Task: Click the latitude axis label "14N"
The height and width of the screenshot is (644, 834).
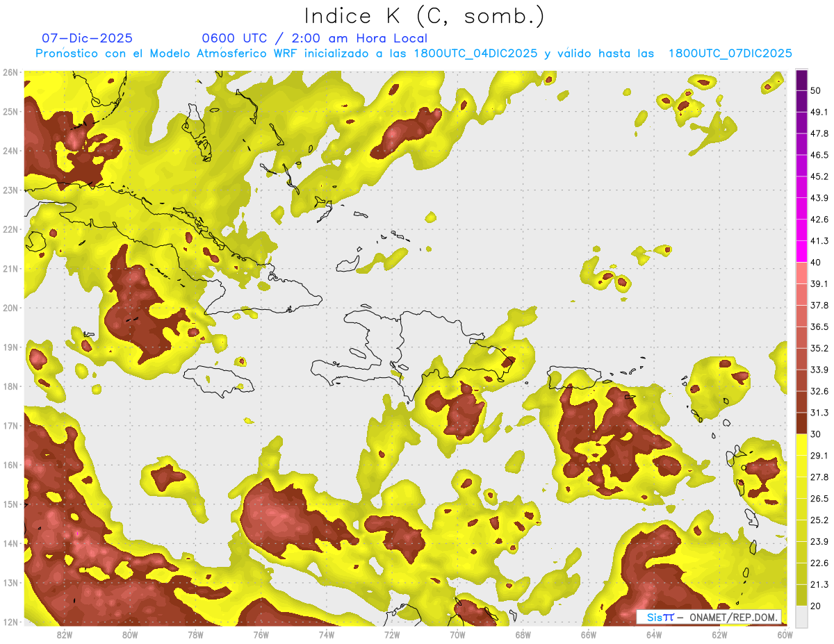Action: point(10,543)
